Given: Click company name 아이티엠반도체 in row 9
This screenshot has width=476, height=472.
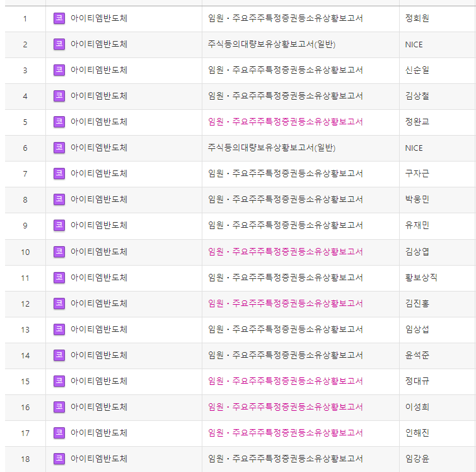Looking at the screenshot, I should [99, 225].
